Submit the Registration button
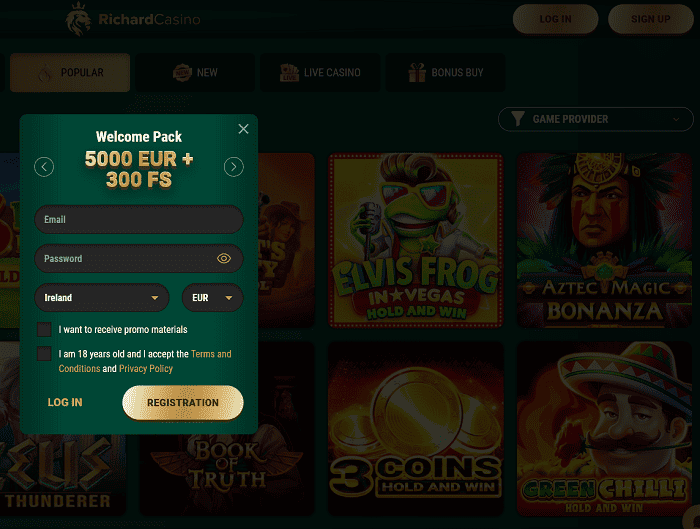Image resolution: width=700 pixels, height=529 pixels. [183, 403]
